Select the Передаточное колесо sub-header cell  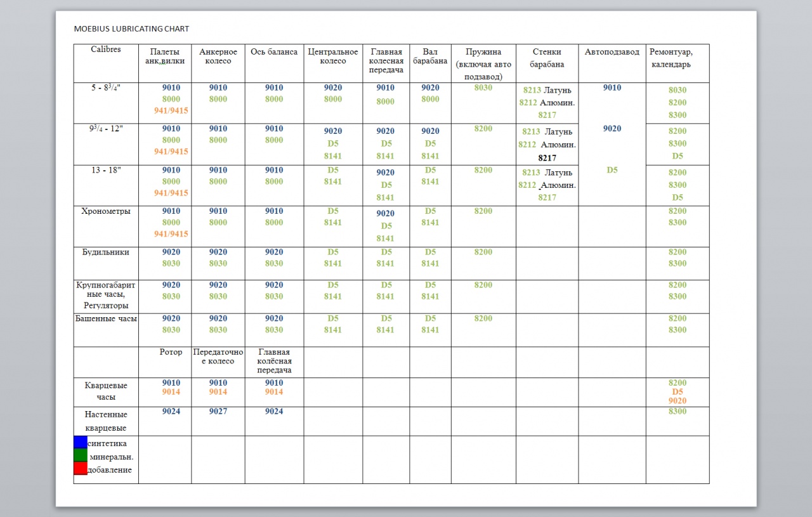pos(218,357)
